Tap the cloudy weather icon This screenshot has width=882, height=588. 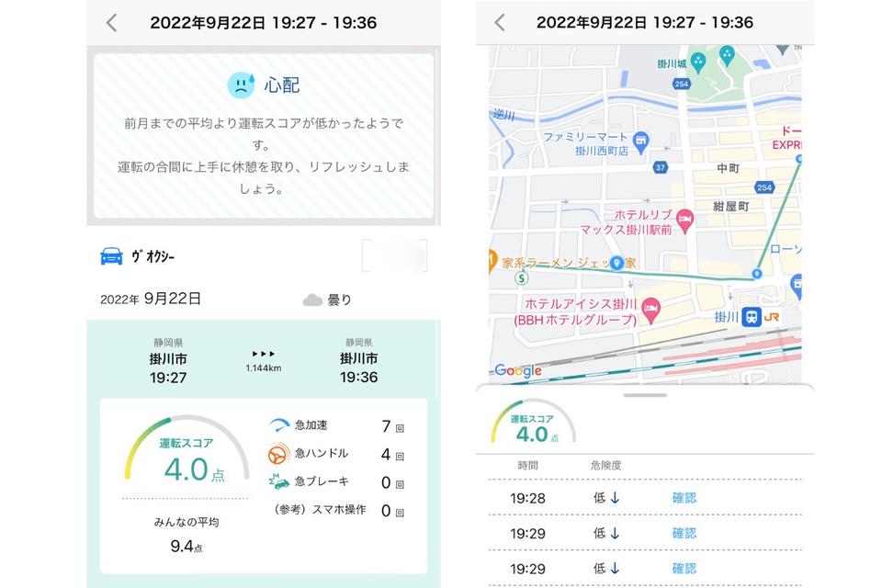[x=312, y=300]
